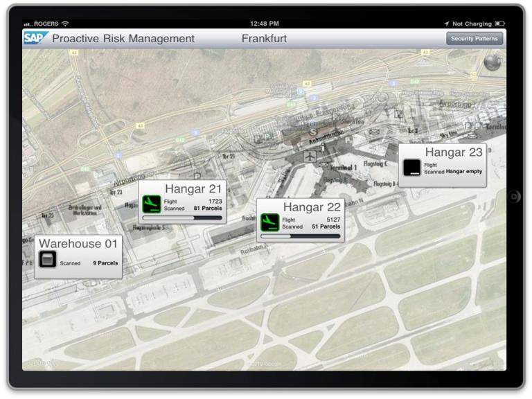Tap the Wi-Fi icon in status bar
The width and height of the screenshot is (532, 399).
[x=65, y=24]
